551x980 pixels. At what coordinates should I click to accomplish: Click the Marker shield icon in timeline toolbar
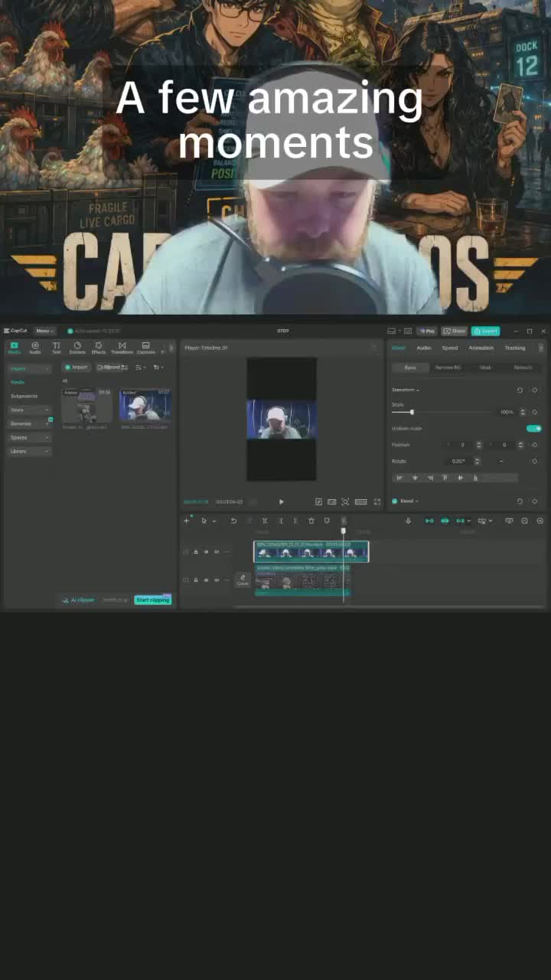[327, 521]
